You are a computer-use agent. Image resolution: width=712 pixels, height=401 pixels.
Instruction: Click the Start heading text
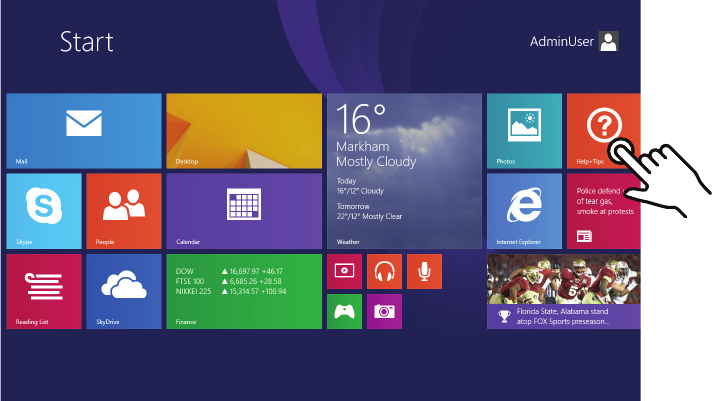coord(86,42)
